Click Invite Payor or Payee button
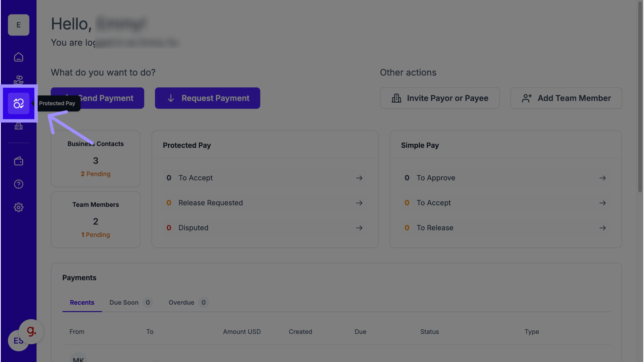This screenshot has height=362, width=644. (439, 98)
